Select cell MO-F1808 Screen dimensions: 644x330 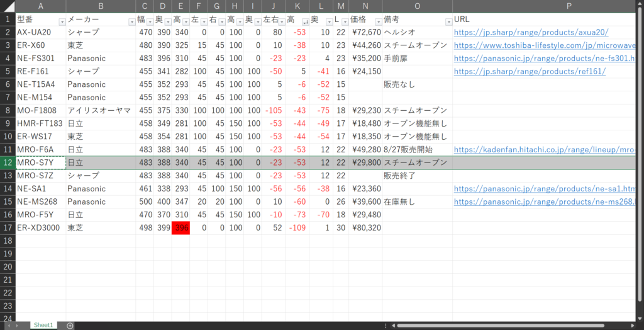tap(41, 111)
